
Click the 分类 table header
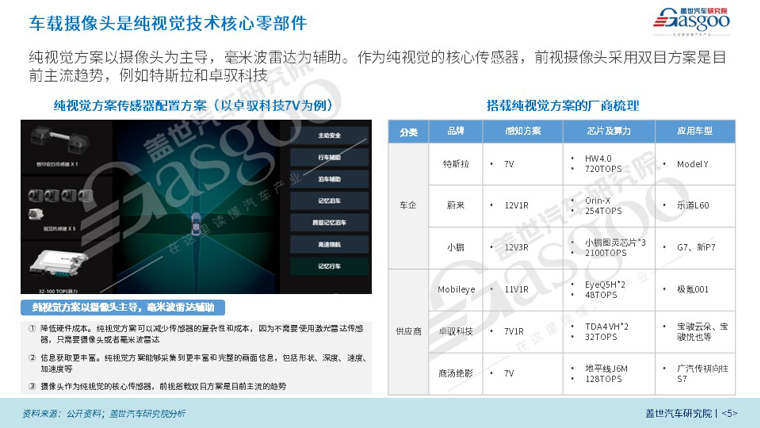pyautogui.click(x=408, y=131)
